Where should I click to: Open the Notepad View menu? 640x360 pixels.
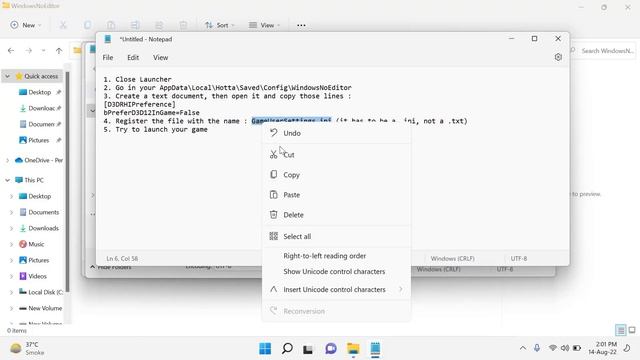(x=160, y=58)
